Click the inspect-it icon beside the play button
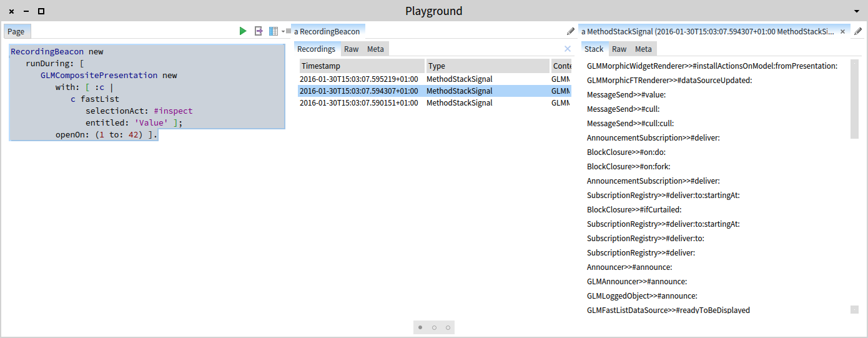 pos(259,31)
